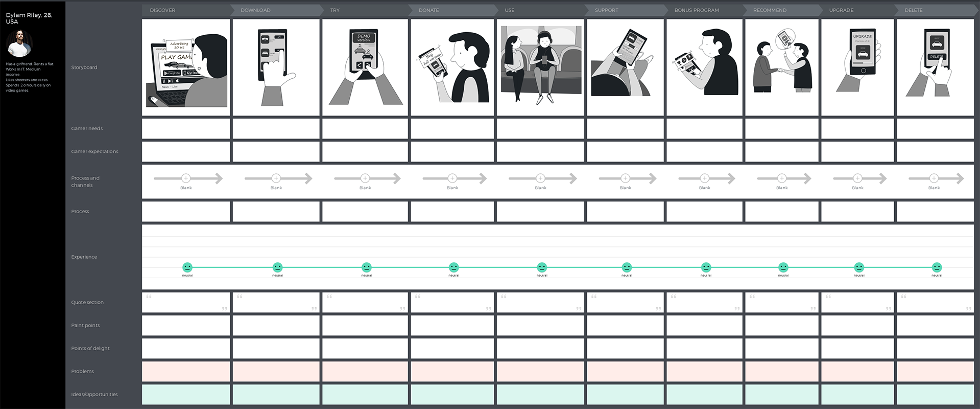
Task: Add a channel under DOWNLOAD stage
Action: click(x=276, y=178)
